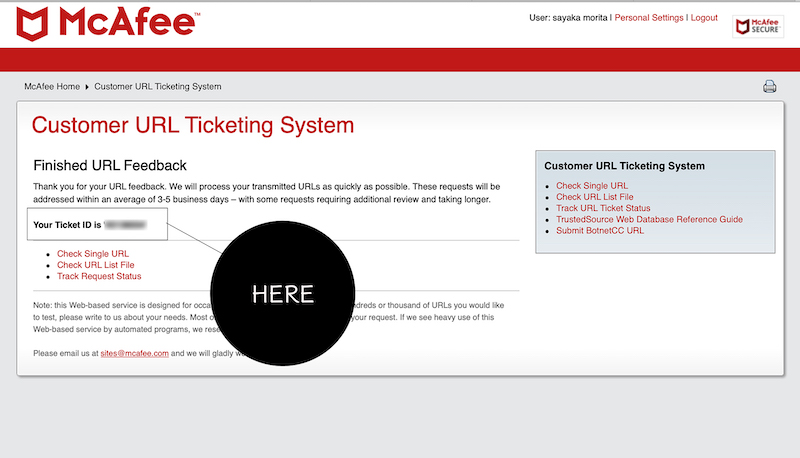The image size is (800, 458).
Task: Click Check URL List File in sidebar panel
Action: pyautogui.click(x=594, y=197)
